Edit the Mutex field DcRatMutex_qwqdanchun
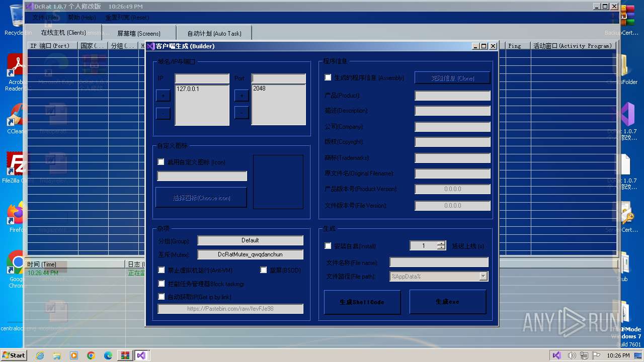The height and width of the screenshot is (362, 644). tap(250, 255)
